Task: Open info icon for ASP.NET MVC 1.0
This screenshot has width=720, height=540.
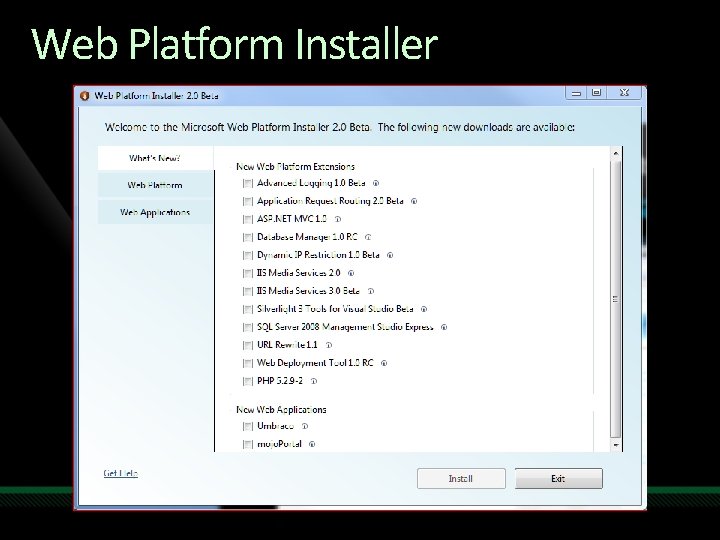Action: pos(338,219)
